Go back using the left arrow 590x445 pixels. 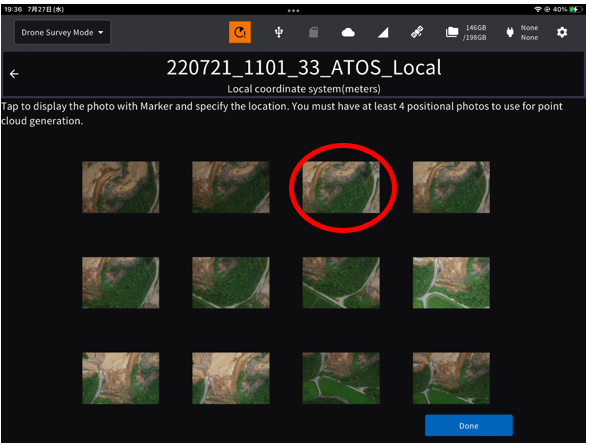(x=14, y=74)
